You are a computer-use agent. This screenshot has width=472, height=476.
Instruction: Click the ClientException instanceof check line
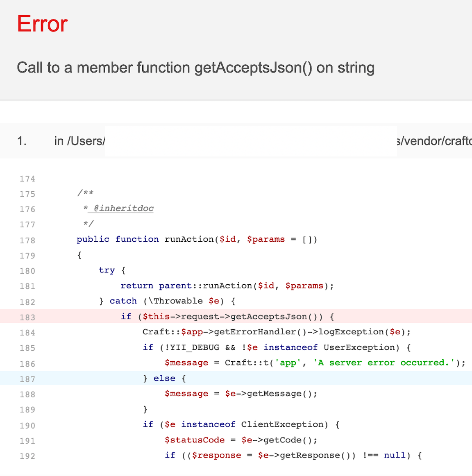[x=242, y=425]
